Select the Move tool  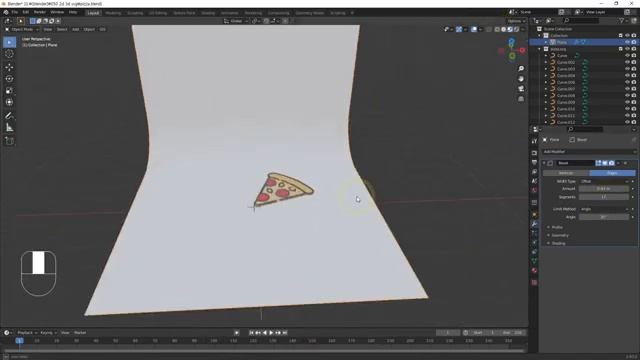(9, 67)
